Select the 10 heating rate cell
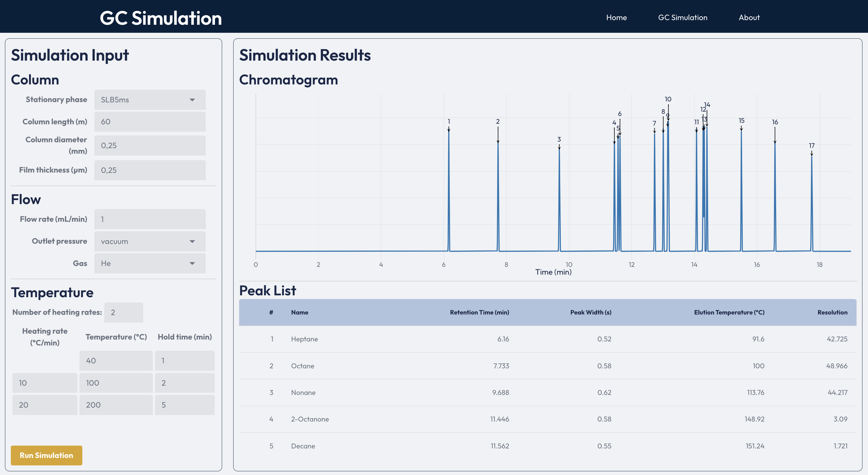 tap(44, 383)
